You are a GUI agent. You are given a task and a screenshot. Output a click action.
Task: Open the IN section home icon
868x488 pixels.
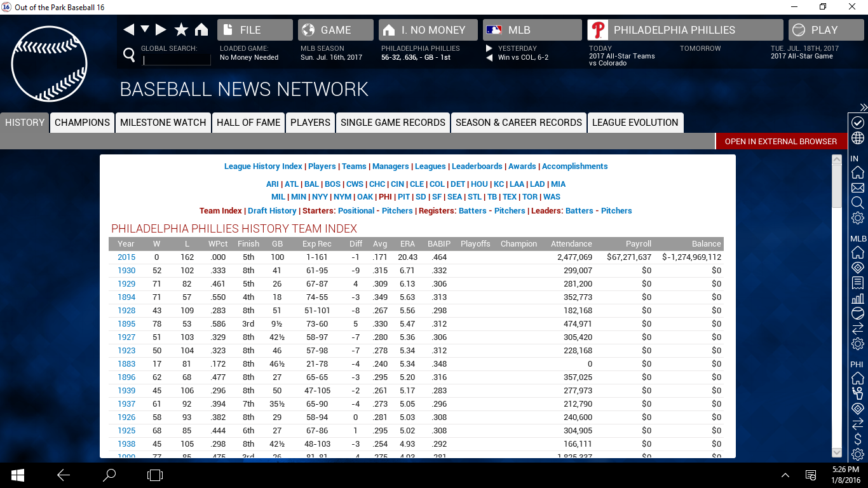pos(858,172)
